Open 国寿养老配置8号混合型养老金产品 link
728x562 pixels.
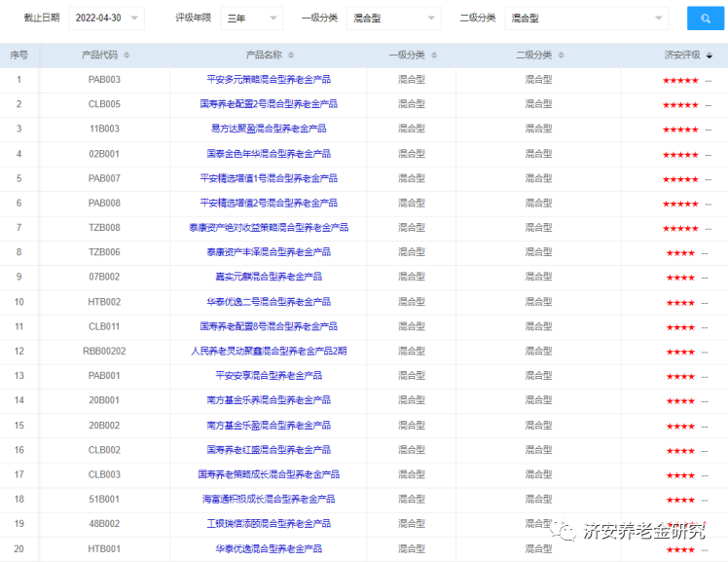[x=269, y=326]
